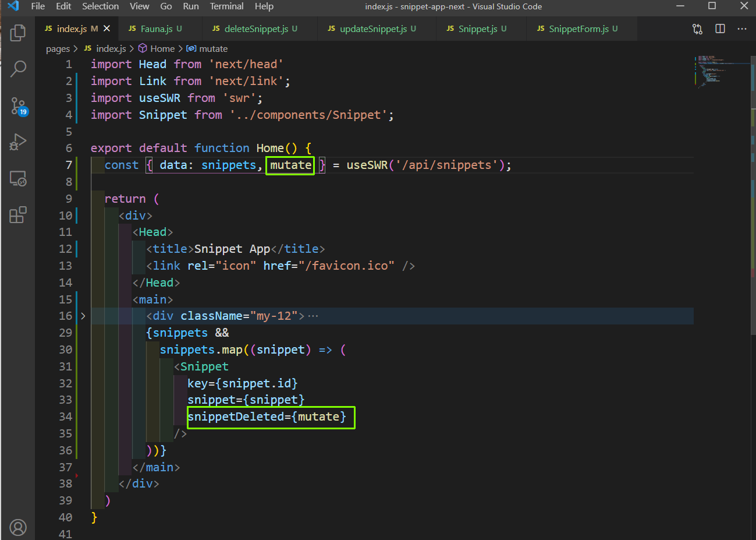The height and width of the screenshot is (540, 756).
Task: Open the File menu
Action: click(x=38, y=6)
